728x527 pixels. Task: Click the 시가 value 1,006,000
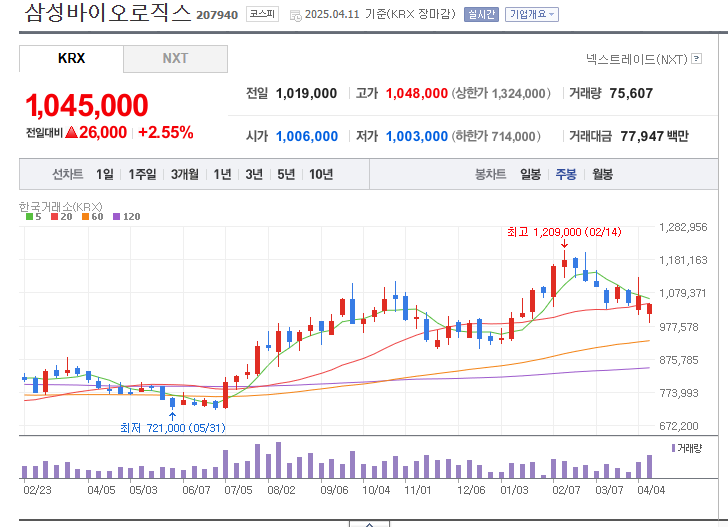coord(307,136)
